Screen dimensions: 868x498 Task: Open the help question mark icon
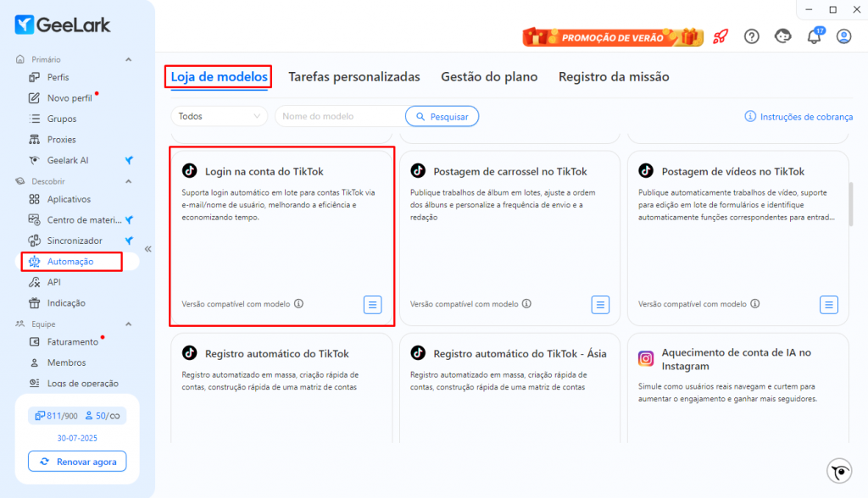tap(751, 36)
